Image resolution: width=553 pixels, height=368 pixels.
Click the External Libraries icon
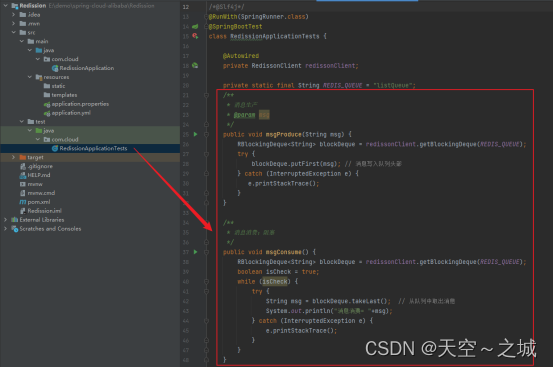pos(15,220)
